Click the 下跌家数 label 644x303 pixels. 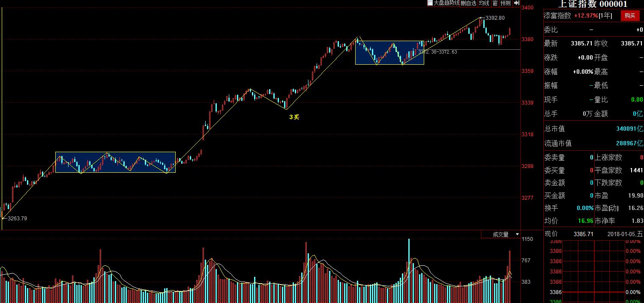tap(608, 183)
